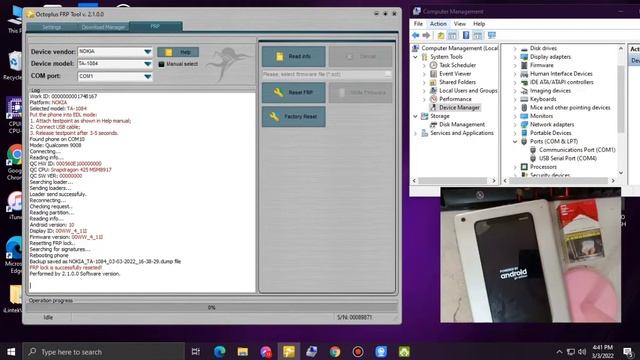Image resolution: width=640 pixels, height=360 pixels.
Task: Select Shared Folders in the tree
Action: (457, 82)
